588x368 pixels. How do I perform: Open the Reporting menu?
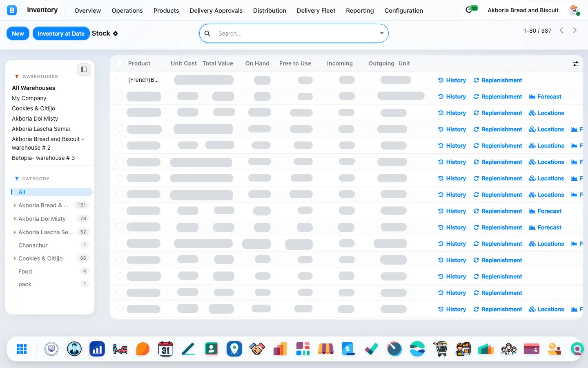click(360, 11)
